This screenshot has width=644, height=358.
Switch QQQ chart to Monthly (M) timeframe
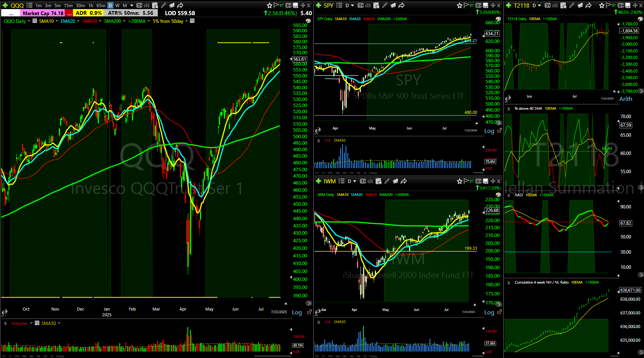(125, 6)
